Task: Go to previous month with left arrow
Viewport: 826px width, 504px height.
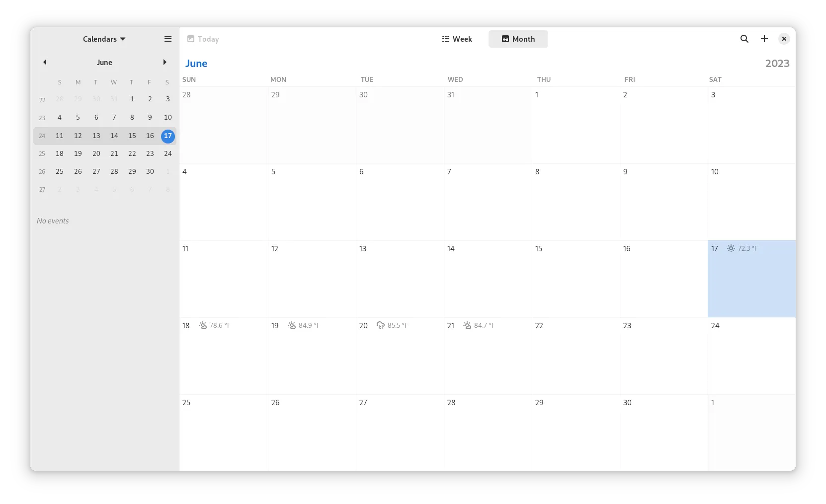Action: [45, 62]
